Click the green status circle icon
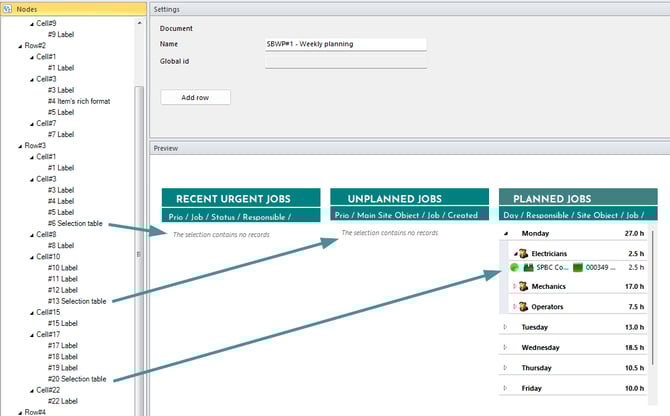Screen dimensions: 670x416 pyautogui.click(x=513, y=268)
